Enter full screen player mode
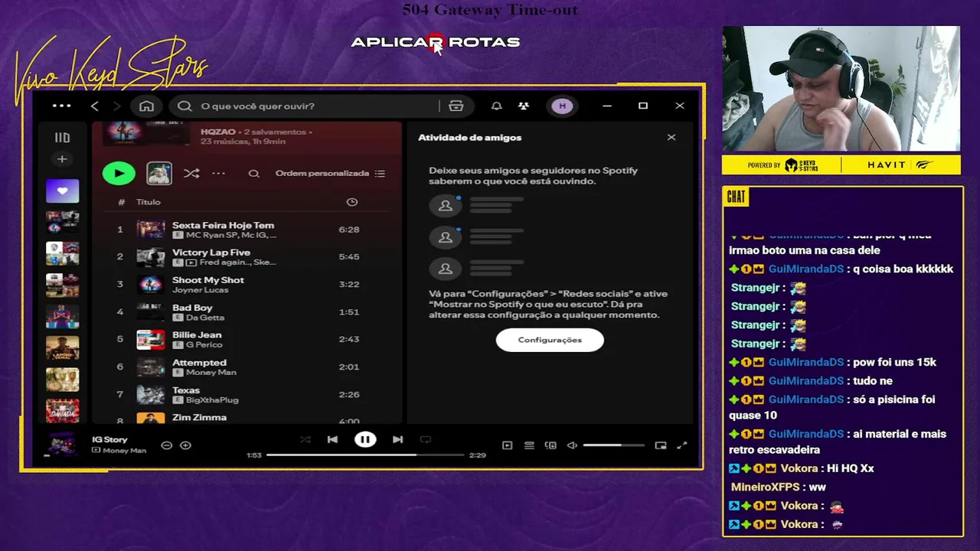This screenshot has height=551, width=980. click(x=682, y=445)
